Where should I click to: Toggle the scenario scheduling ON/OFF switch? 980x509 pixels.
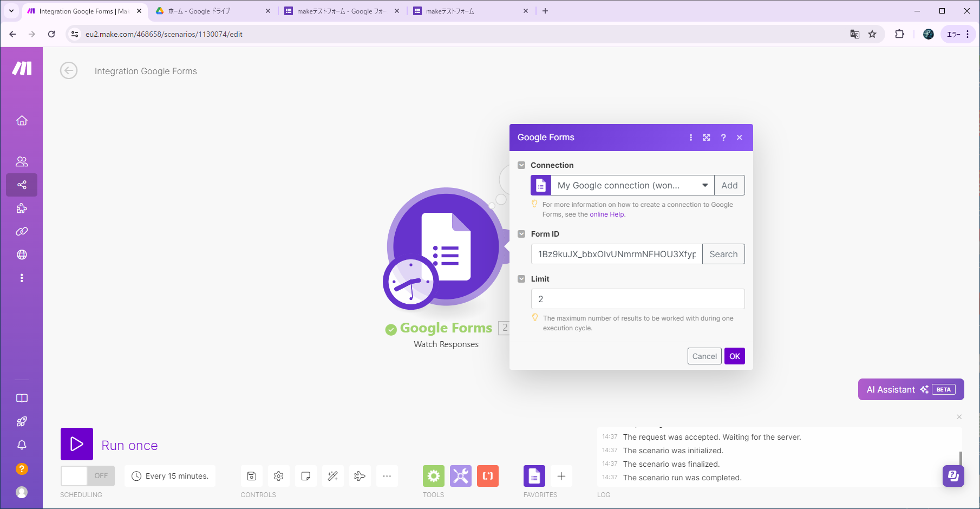87,476
